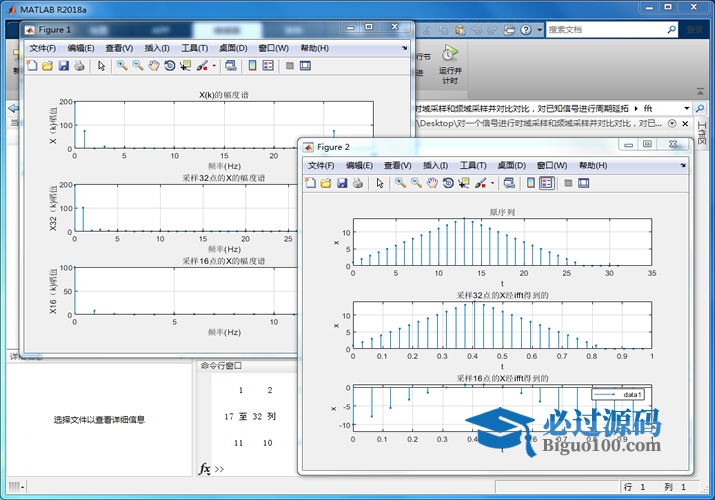Pick Data Cursor tool in Figure 2
The width and height of the screenshot is (715, 500).
tap(464, 183)
